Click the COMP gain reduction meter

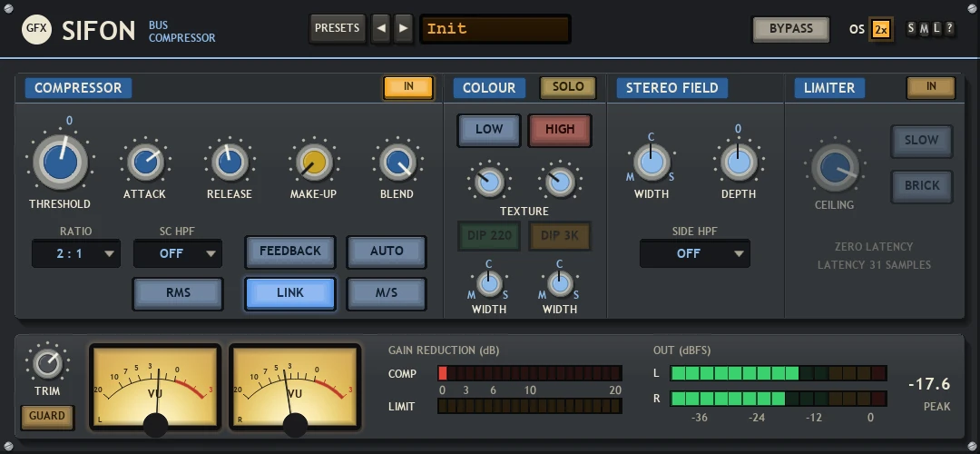pyautogui.click(x=529, y=373)
